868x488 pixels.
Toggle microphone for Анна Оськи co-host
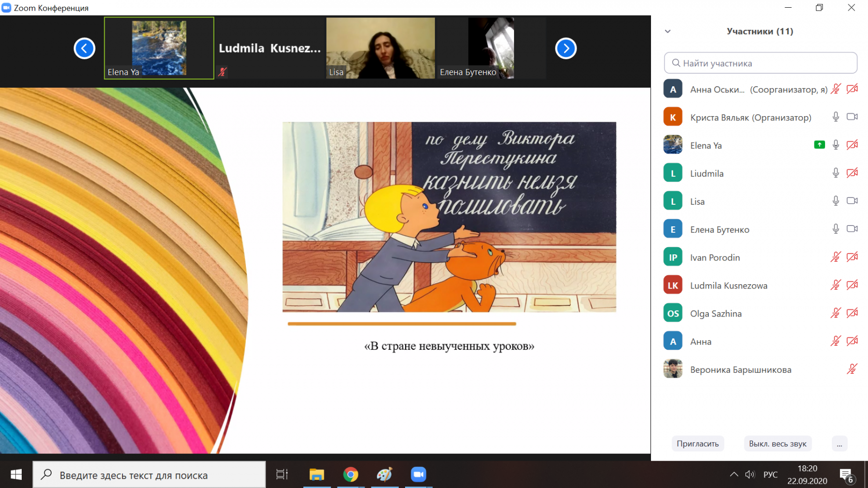coord(836,89)
